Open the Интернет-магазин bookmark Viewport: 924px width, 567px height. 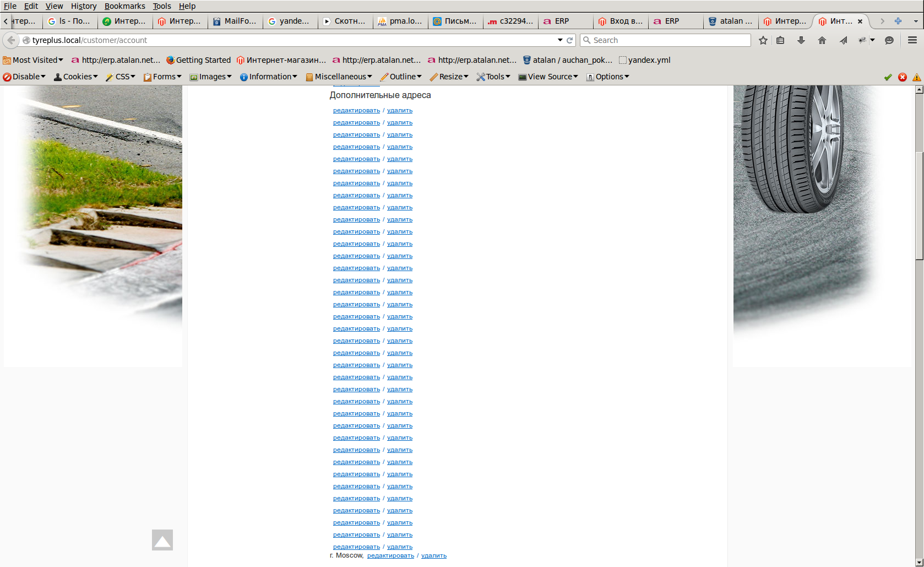click(x=281, y=60)
